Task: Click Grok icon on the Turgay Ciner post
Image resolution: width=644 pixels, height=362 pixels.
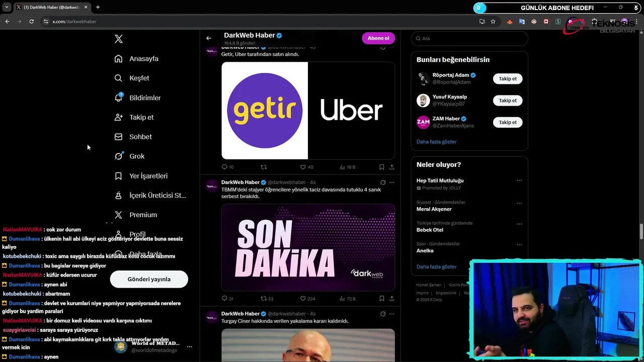Action: point(383,314)
